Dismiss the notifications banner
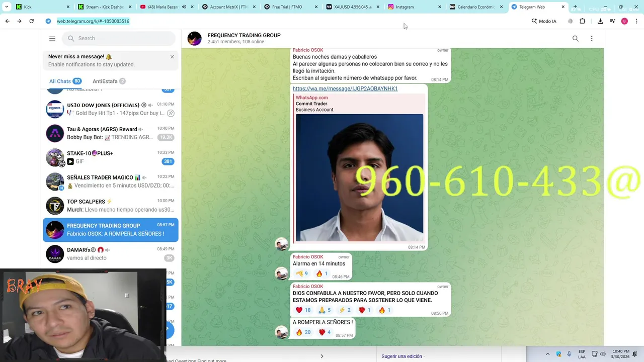 (x=172, y=57)
